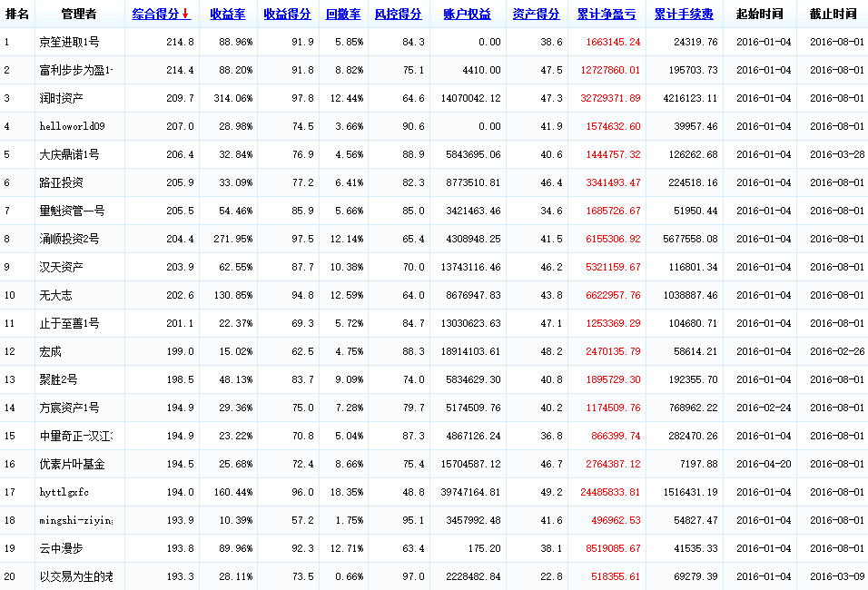Click the 风控得分 header link
868x590 pixels.
[x=398, y=14]
